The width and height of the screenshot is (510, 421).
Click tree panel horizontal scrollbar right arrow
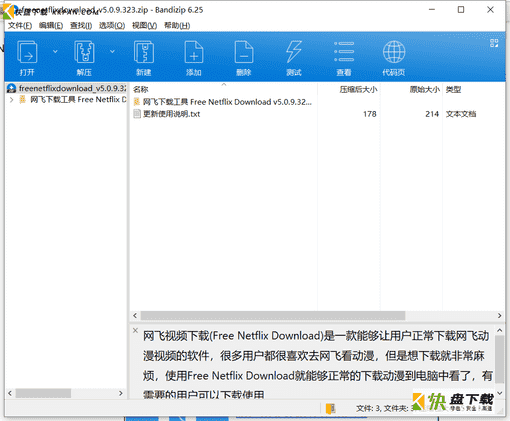pyautogui.click(x=121, y=393)
